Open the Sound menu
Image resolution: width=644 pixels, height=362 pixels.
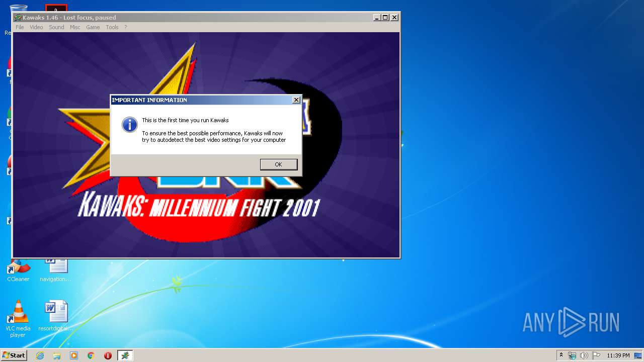point(56,27)
